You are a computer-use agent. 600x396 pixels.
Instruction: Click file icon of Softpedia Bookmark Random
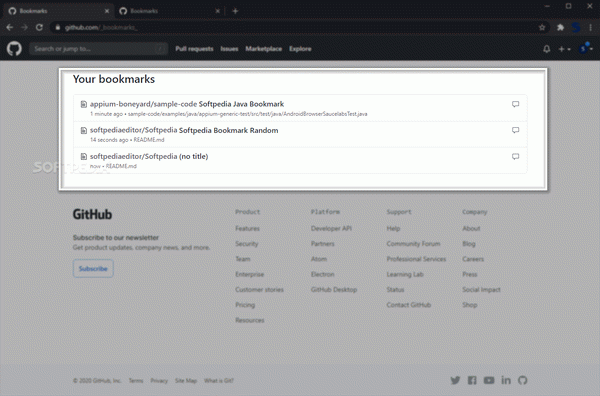point(83,130)
